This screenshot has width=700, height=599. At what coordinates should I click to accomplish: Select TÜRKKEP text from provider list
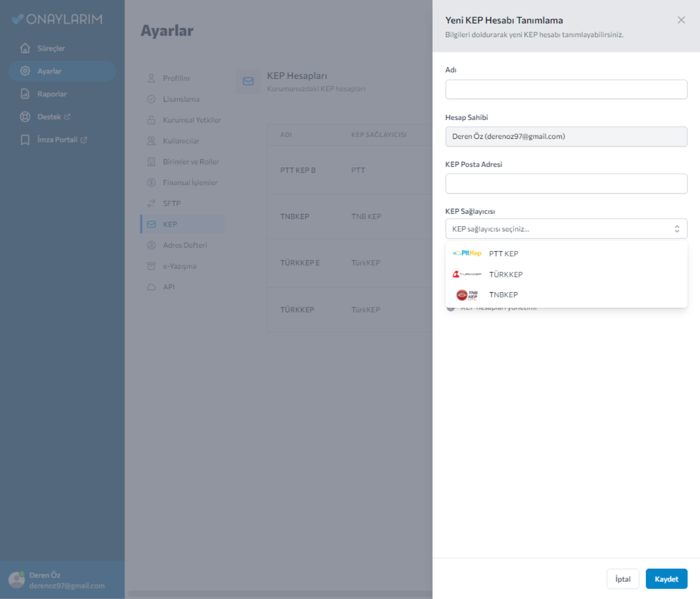(x=505, y=274)
